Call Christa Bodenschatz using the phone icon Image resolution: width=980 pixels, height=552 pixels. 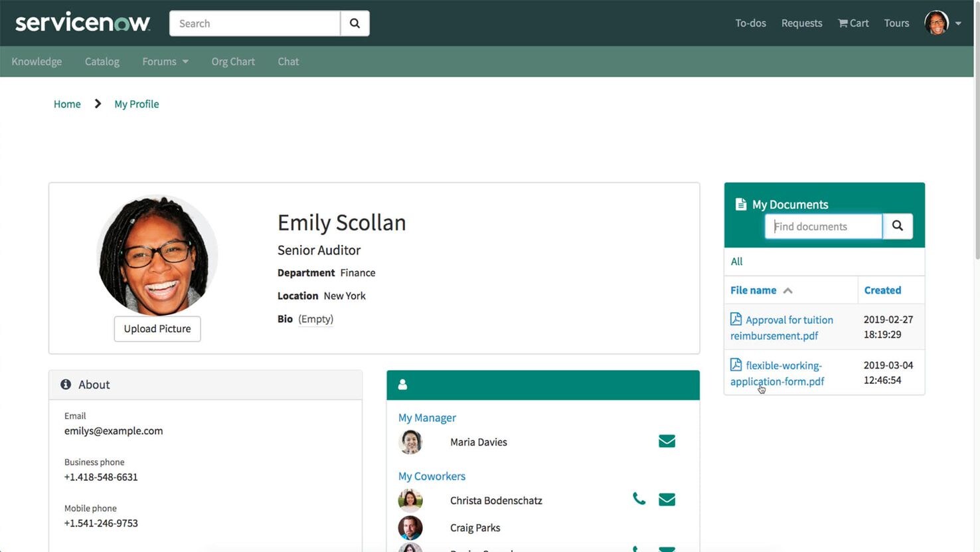pyautogui.click(x=638, y=498)
